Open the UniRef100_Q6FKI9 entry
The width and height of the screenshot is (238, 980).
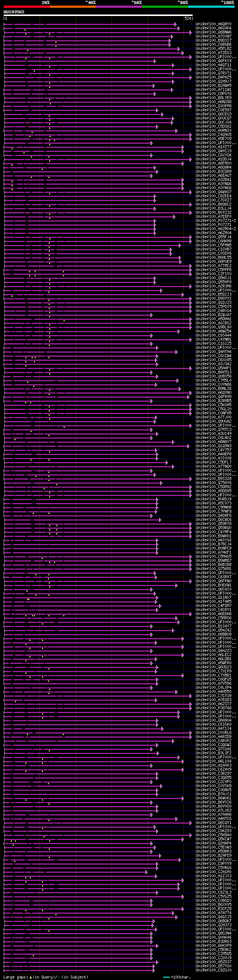tap(214, 61)
